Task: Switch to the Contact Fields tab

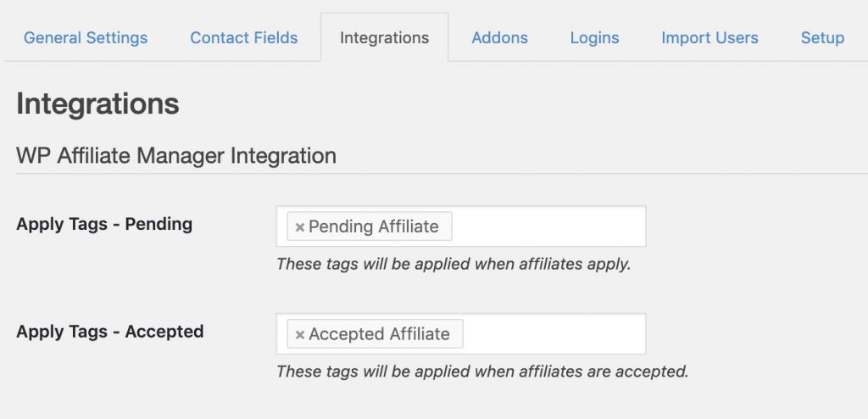Action: (x=244, y=38)
